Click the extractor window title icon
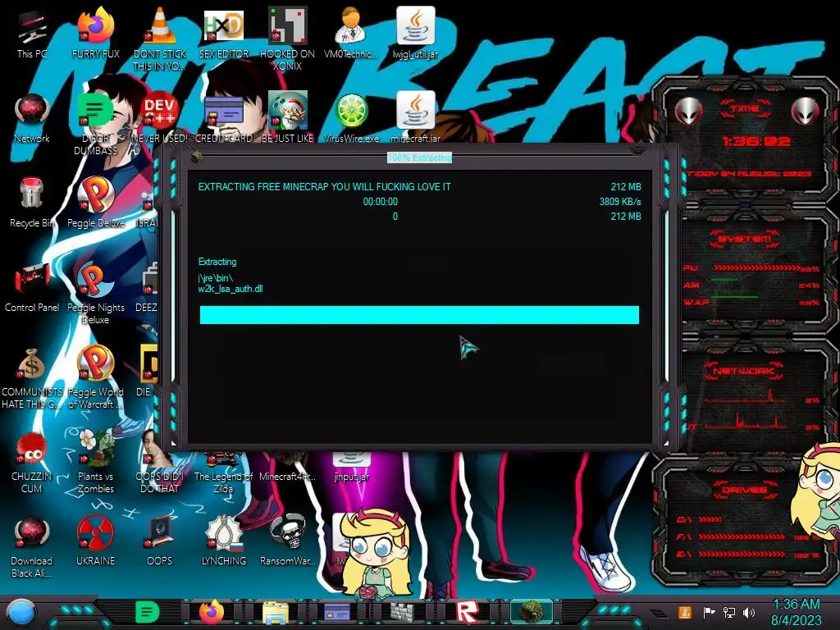The height and width of the screenshot is (630, 840). tap(197, 157)
